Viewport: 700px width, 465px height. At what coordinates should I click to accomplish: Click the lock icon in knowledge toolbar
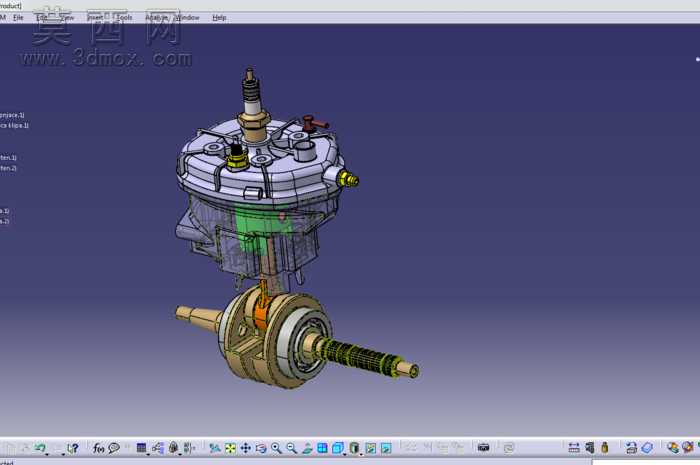tap(173, 448)
